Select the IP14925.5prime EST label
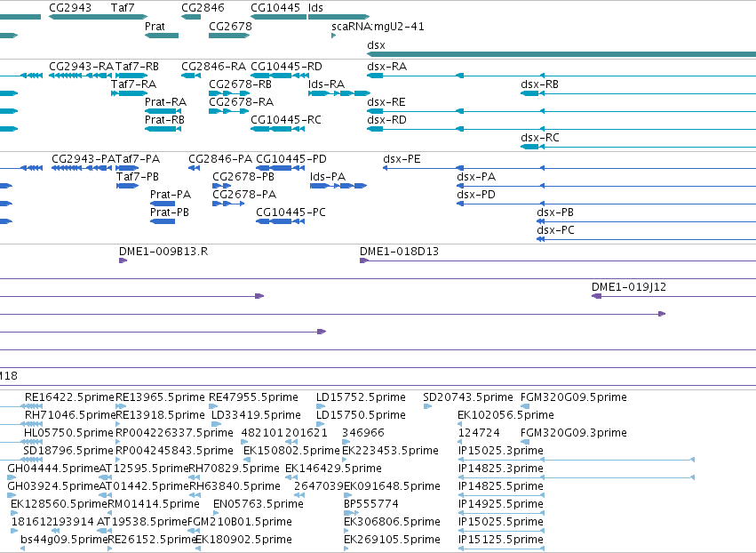756x553 pixels. tap(501, 504)
